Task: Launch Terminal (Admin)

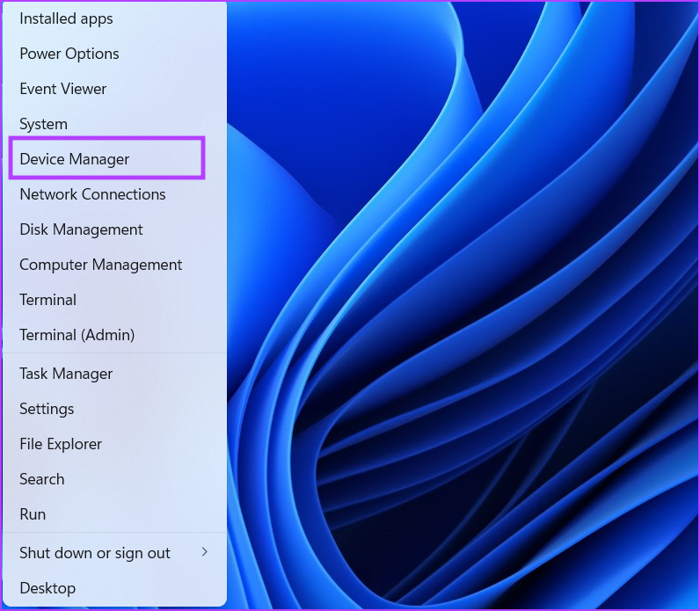Action: click(77, 335)
